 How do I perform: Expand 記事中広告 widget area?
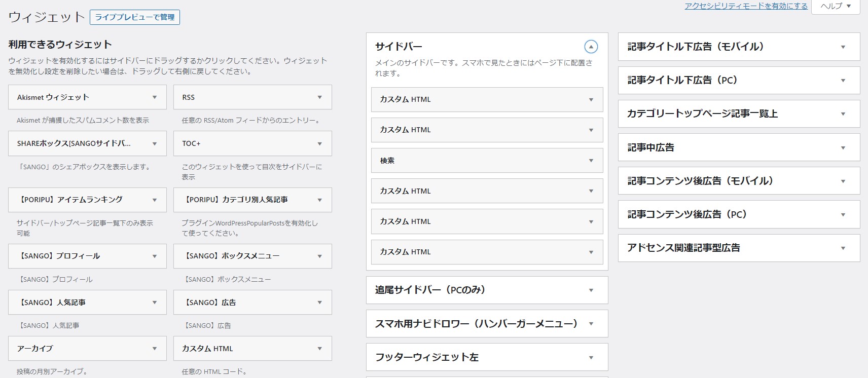[843, 148]
